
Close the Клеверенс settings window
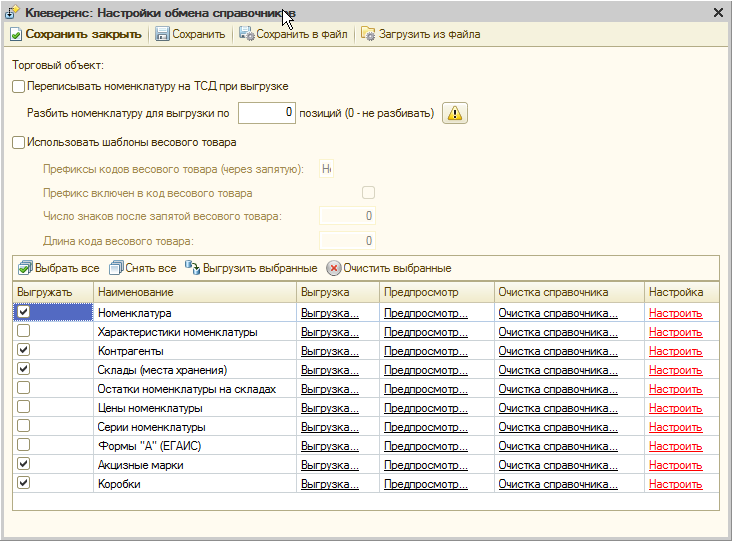click(718, 13)
